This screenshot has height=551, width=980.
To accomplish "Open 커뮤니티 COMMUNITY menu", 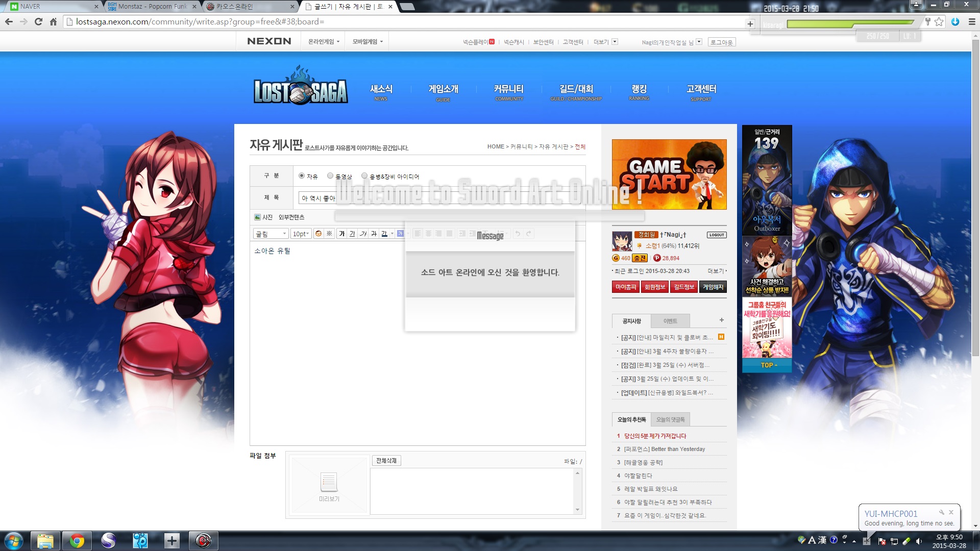I will coord(509,92).
